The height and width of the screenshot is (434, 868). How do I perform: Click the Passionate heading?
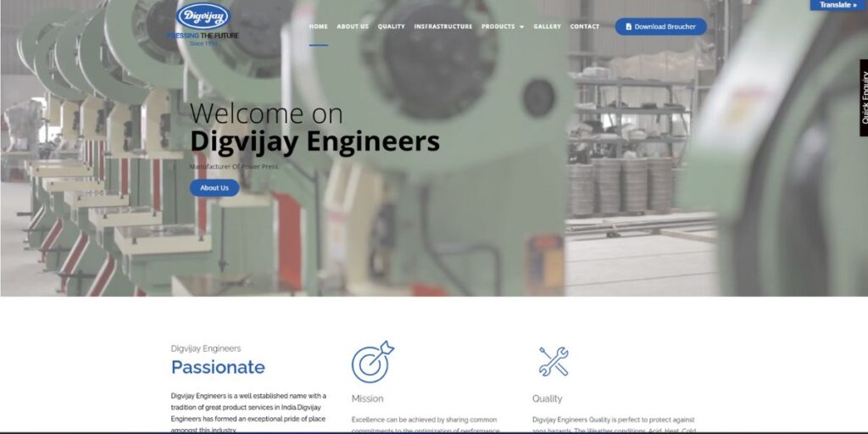[x=218, y=367]
